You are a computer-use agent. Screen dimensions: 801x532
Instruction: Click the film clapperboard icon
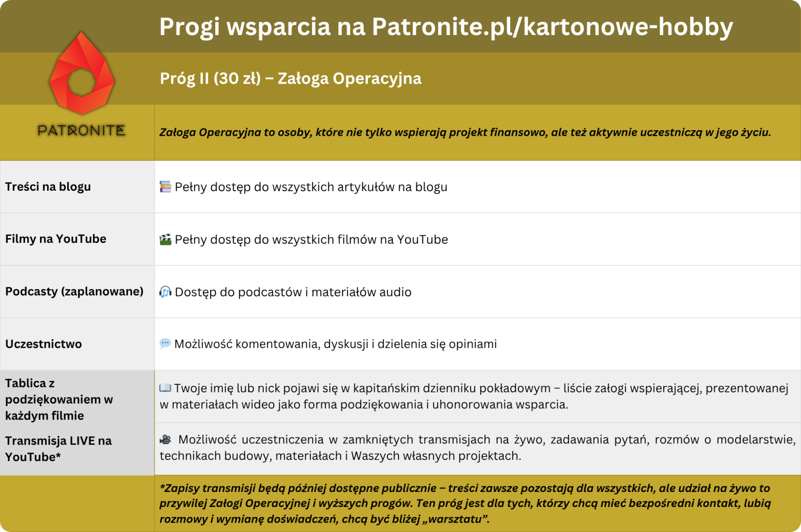[x=165, y=239]
